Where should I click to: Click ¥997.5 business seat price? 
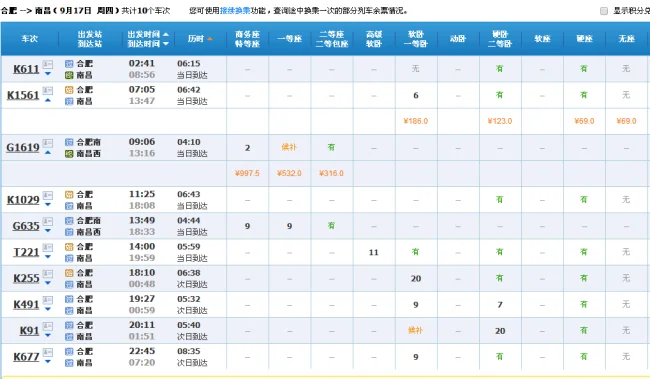[x=247, y=173]
